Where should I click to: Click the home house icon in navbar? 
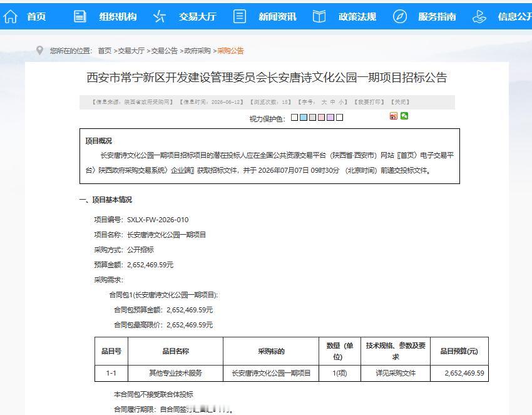click(x=10, y=16)
